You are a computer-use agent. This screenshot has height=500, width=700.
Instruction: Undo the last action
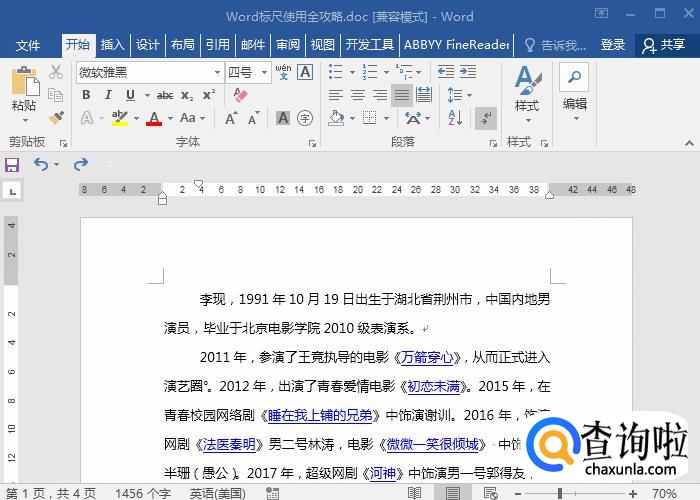coord(40,164)
